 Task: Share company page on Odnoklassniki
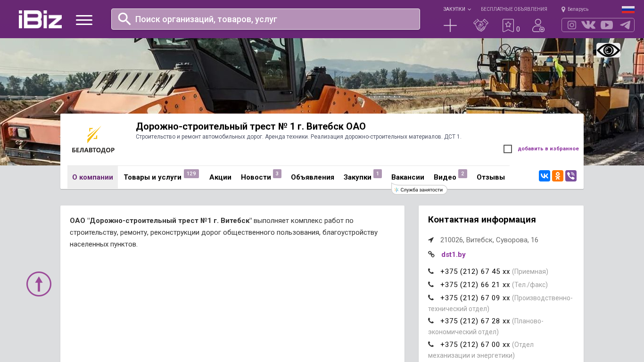click(x=558, y=176)
